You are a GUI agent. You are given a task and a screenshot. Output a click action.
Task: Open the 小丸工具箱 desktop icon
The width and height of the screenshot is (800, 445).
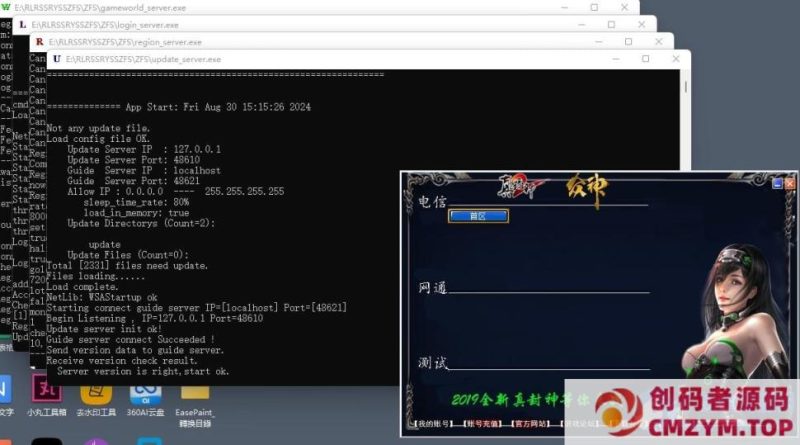[x=46, y=391]
